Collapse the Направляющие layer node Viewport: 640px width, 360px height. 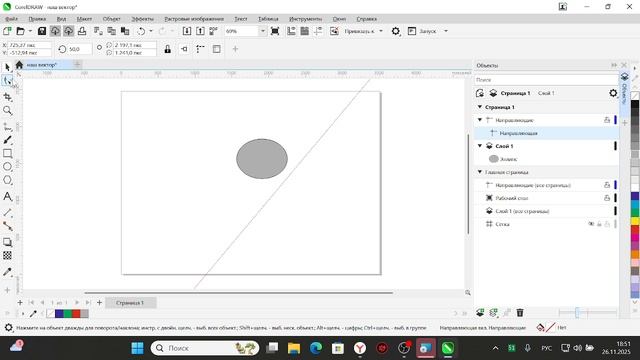[480, 120]
